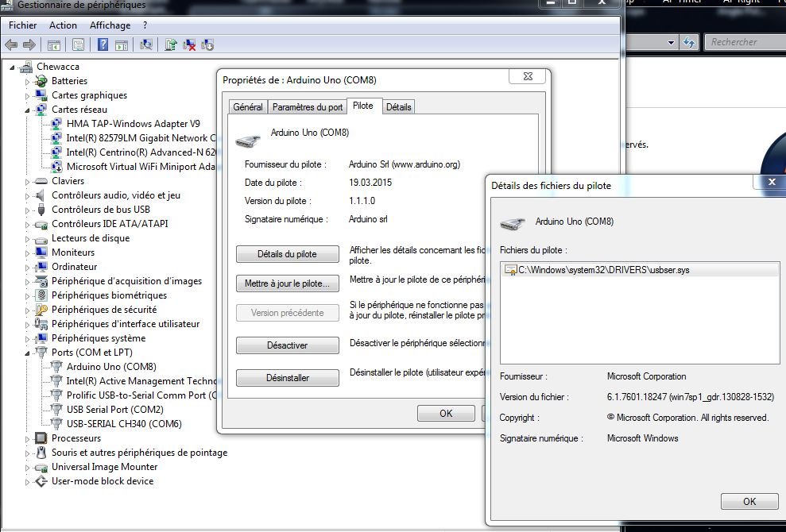Click the Disable device down-arrow icon
Screen dimensions: 786x532
click(207, 45)
